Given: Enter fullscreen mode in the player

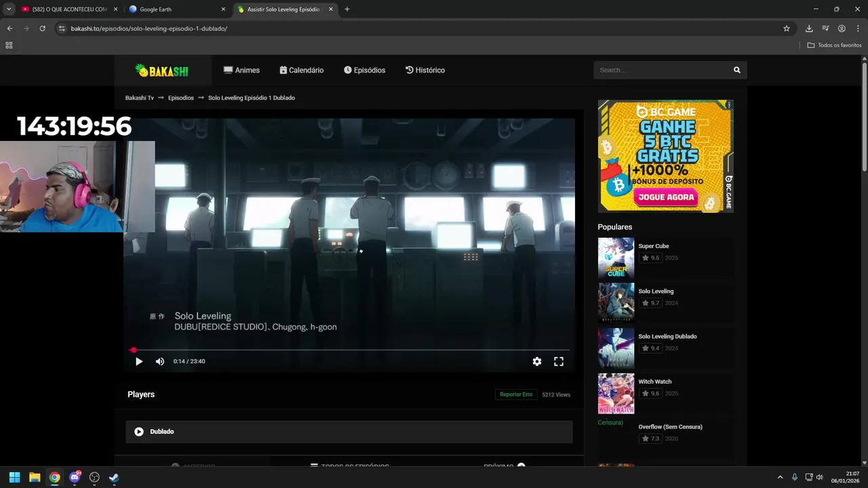Looking at the screenshot, I should [x=559, y=361].
